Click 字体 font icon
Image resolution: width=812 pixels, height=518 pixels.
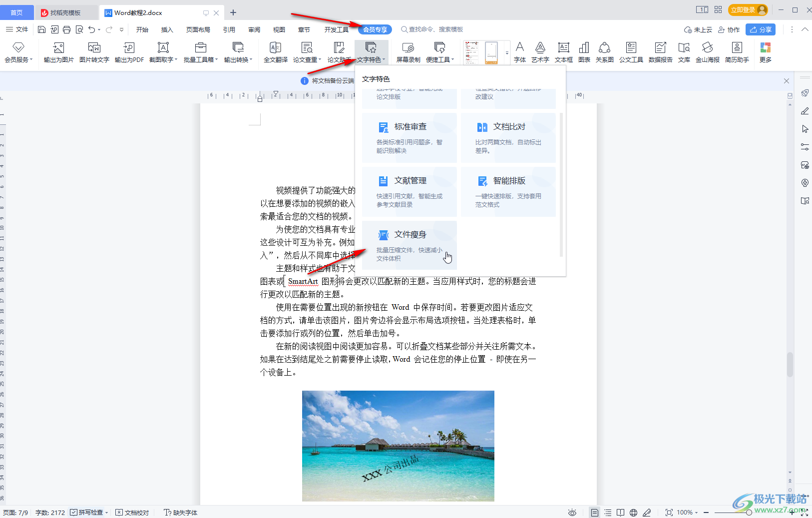point(520,52)
